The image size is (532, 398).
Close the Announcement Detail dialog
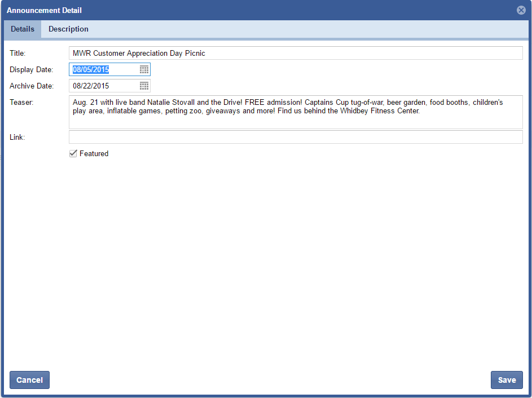[521, 10]
